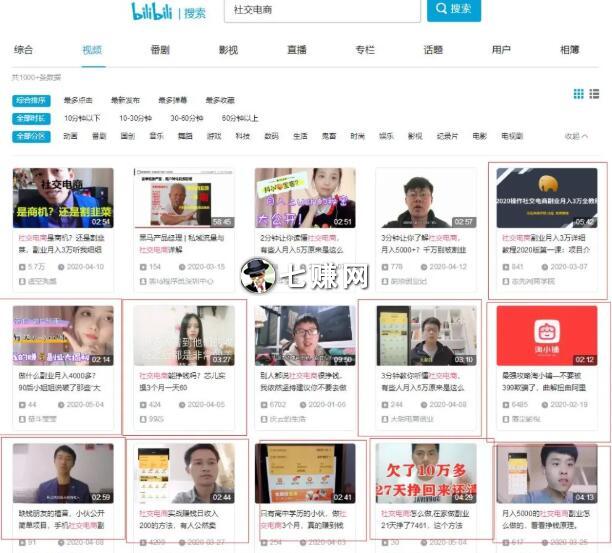The image size is (612, 553).
Task: Click uploader icon on the 5.7万 views card
Action: pyautogui.click(x=22, y=281)
